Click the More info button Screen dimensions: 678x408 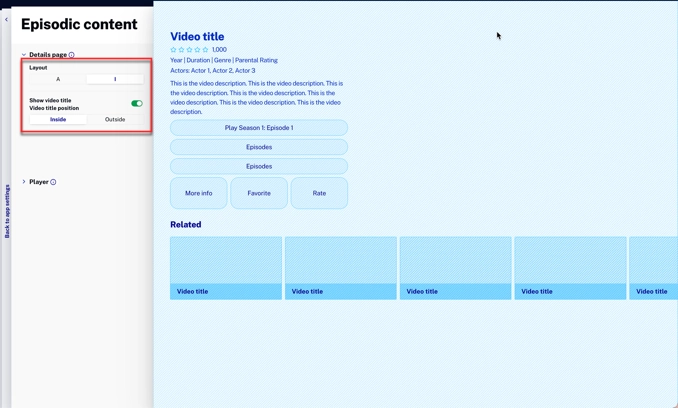pyautogui.click(x=198, y=193)
